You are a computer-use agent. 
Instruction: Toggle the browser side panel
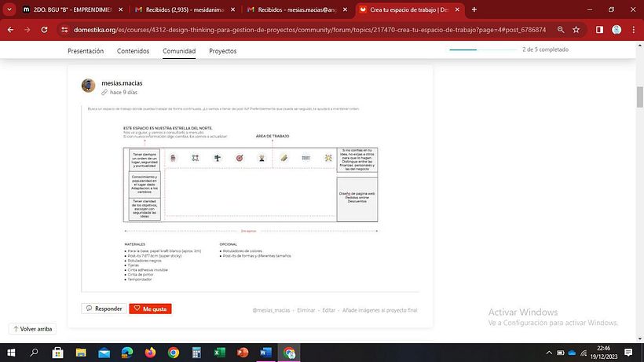pos(600,30)
